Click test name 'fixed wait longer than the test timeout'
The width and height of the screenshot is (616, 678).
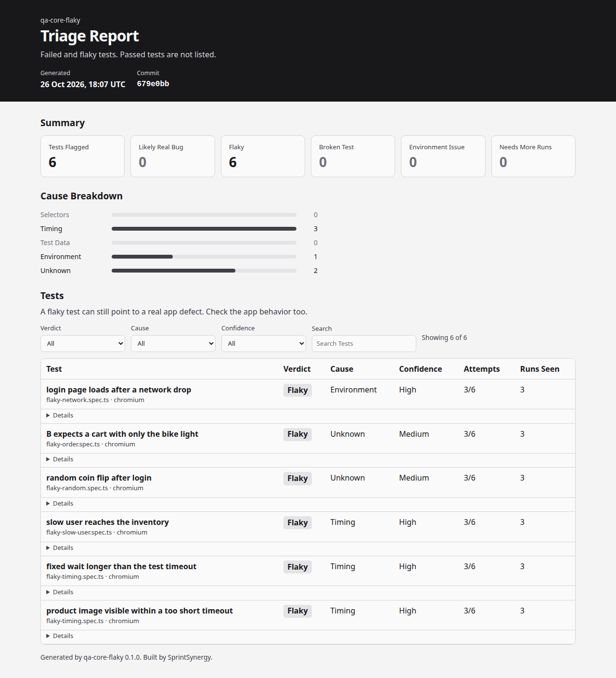pos(121,566)
